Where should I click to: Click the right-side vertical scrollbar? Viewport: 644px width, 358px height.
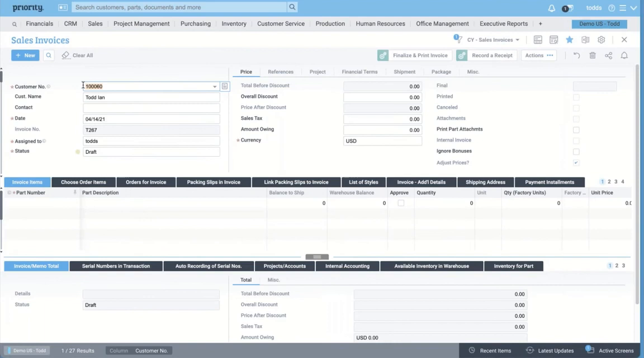coord(637,184)
